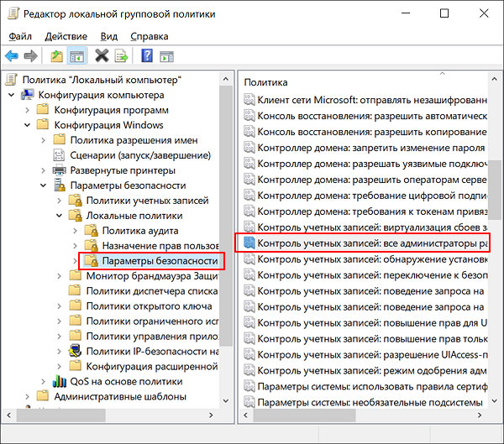Expand the Развернутые принтеры node
Viewport: 504px width, 444px height.
click(x=44, y=170)
